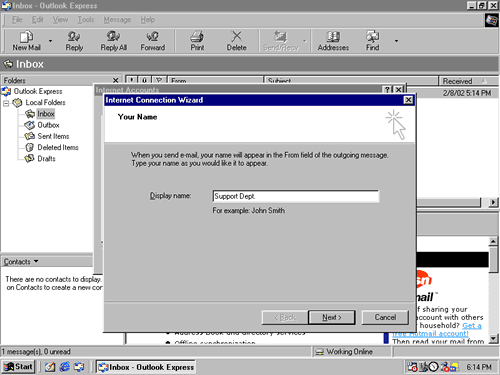Click the Inbox banner icon
The width and height of the screenshot is (500, 375).
tap(8, 64)
